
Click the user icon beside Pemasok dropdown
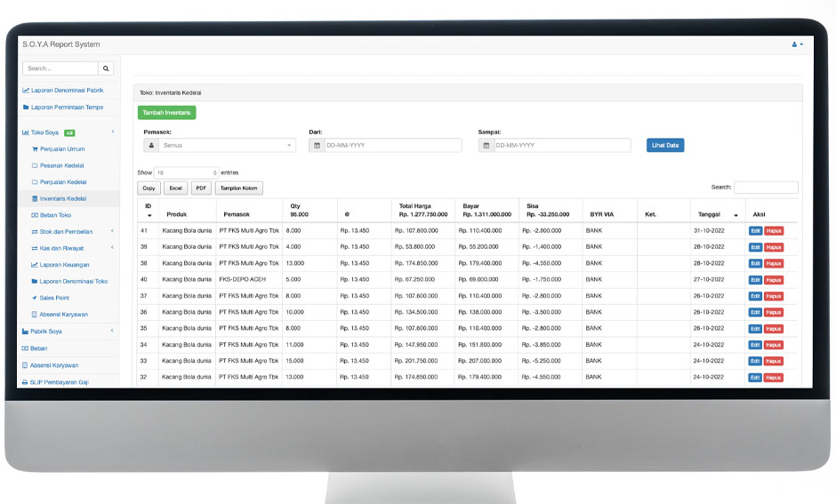[151, 146]
